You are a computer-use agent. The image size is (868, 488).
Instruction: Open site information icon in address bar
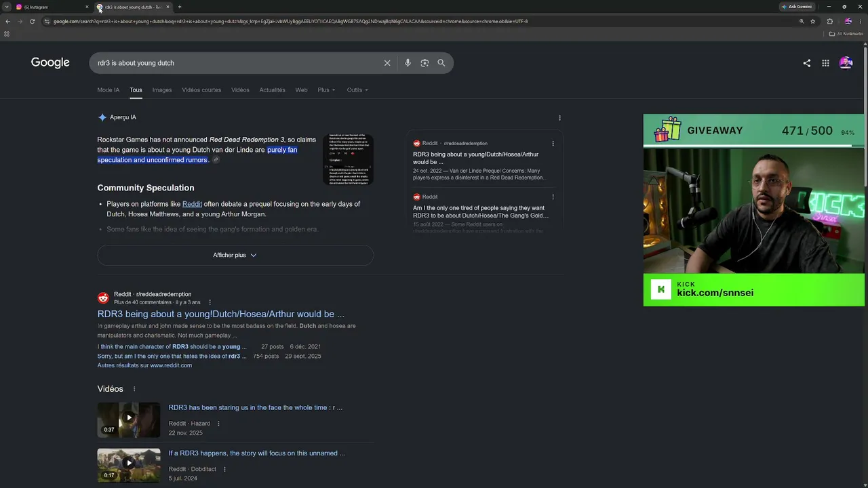47,21
